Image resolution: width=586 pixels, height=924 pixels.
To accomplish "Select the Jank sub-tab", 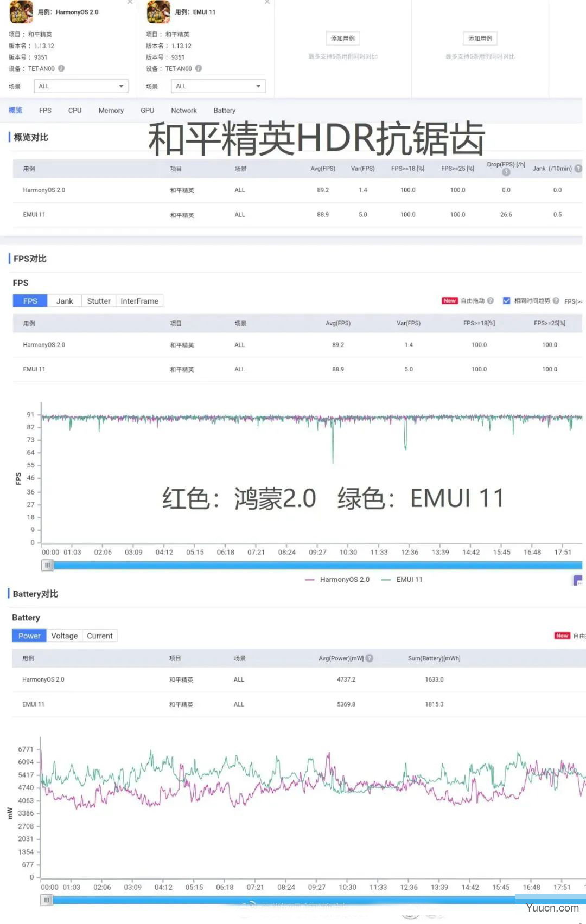I will tap(65, 301).
